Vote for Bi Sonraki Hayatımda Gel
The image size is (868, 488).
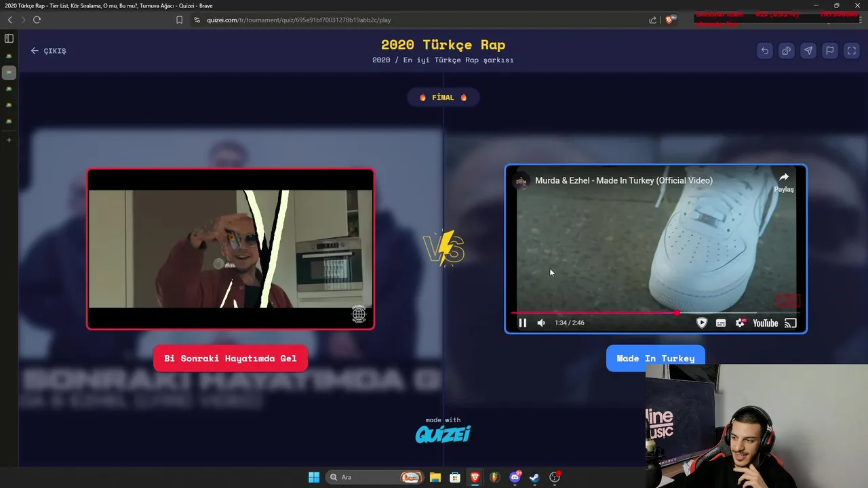tap(231, 359)
